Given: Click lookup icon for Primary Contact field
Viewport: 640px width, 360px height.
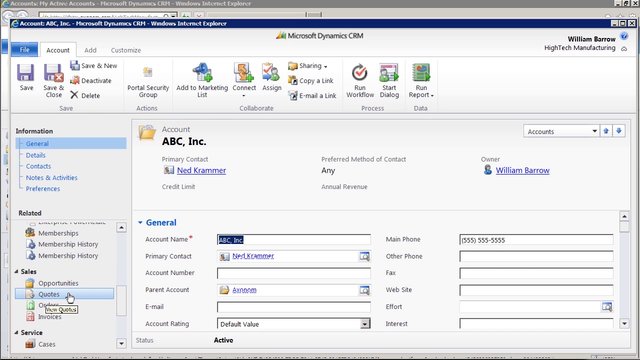Looking at the screenshot, I should click(364, 256).
